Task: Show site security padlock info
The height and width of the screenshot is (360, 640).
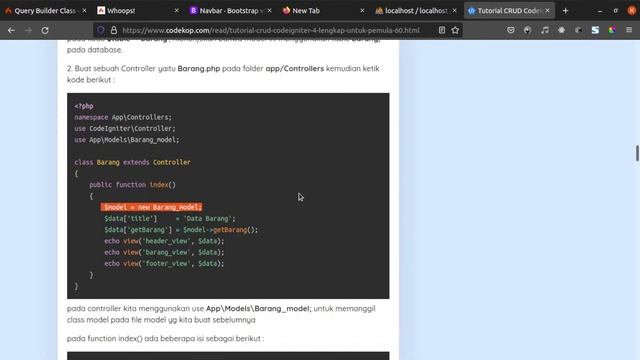Action: point(114,30)
